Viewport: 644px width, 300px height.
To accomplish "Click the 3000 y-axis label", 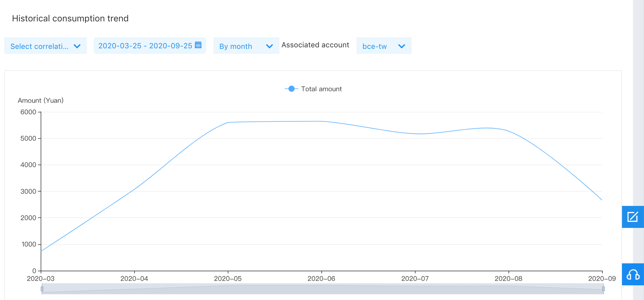I will [x=28, y=192].
